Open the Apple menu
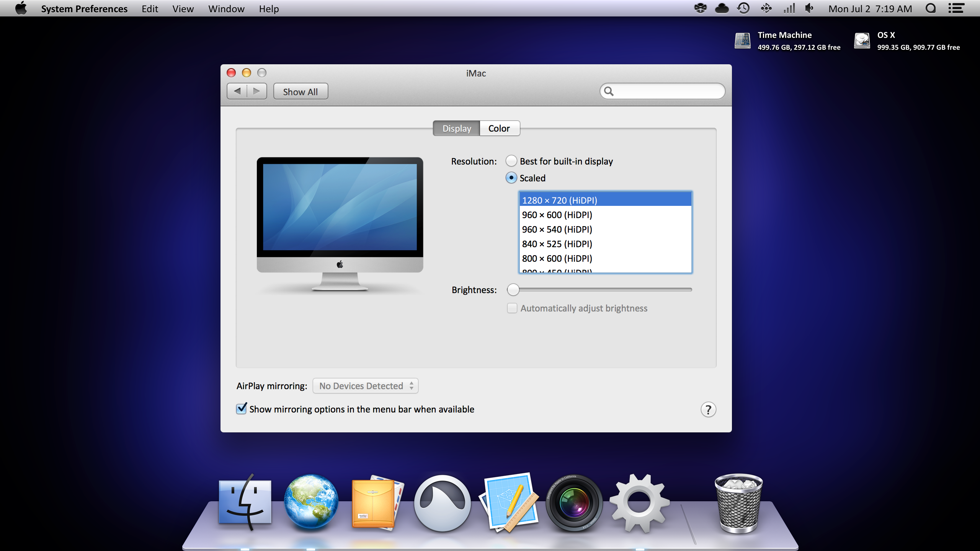Image resolution: width=980 pixels, height=551 pixels. (21, 8)
